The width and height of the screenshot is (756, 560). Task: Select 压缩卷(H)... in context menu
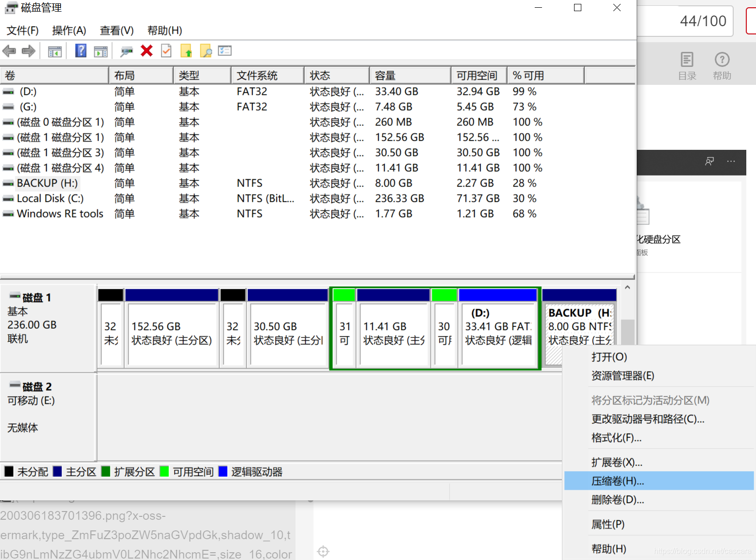(x=659, y=481)
